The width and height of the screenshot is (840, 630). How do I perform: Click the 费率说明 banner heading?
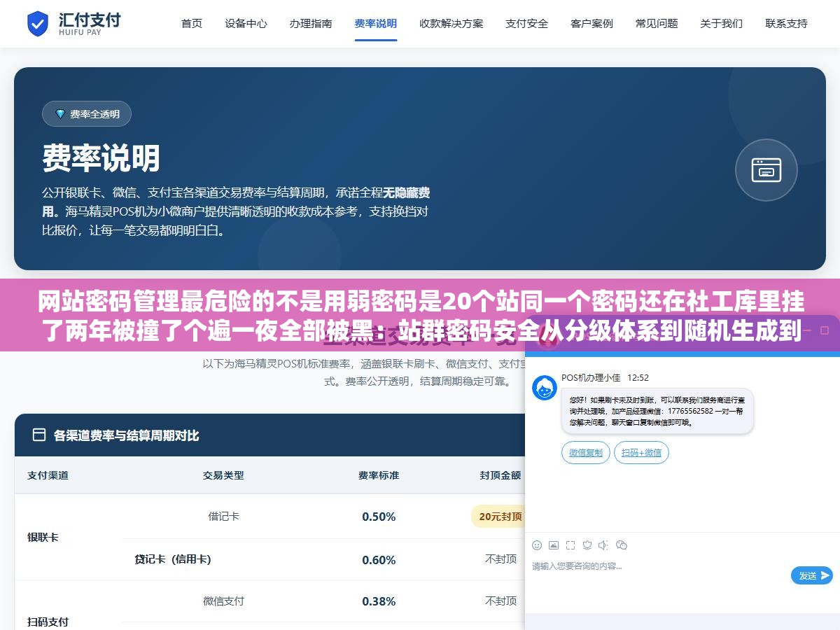101,158
